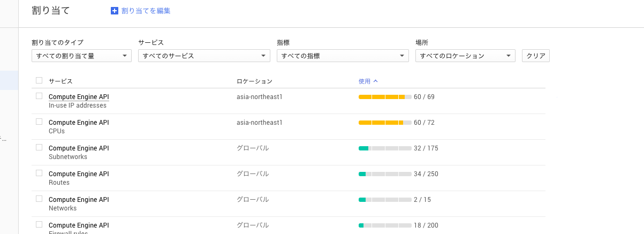Open the すべての指標 dropdown

click(343, 56)
